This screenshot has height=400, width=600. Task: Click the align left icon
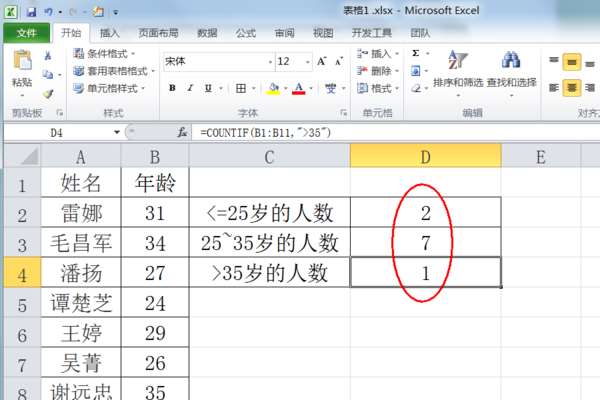pyautogui.click(x=554, y=88)
